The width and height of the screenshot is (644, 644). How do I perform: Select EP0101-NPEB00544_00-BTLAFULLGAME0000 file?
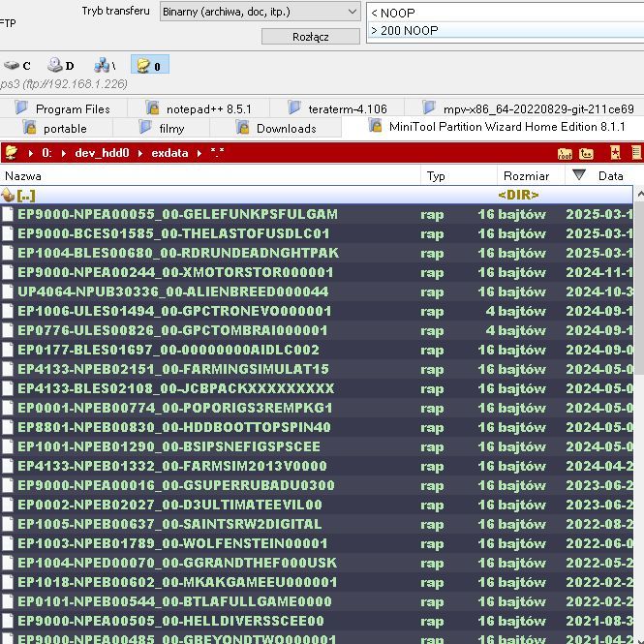[x=317, y=601]
